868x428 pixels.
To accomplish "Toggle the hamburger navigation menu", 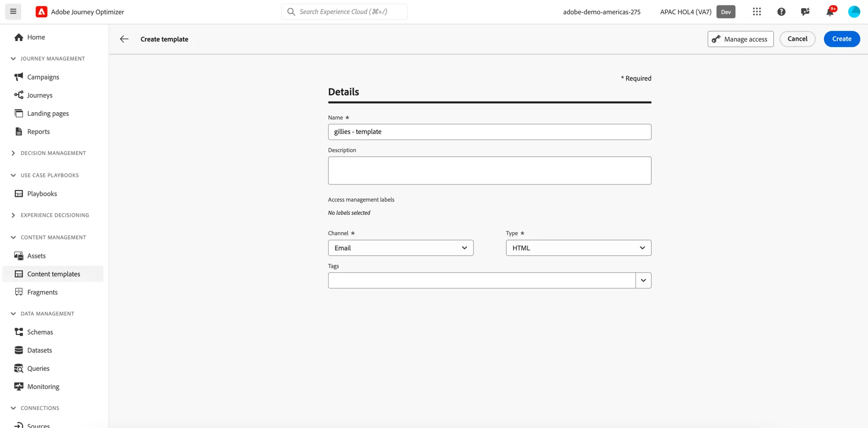I will [13, 12].
